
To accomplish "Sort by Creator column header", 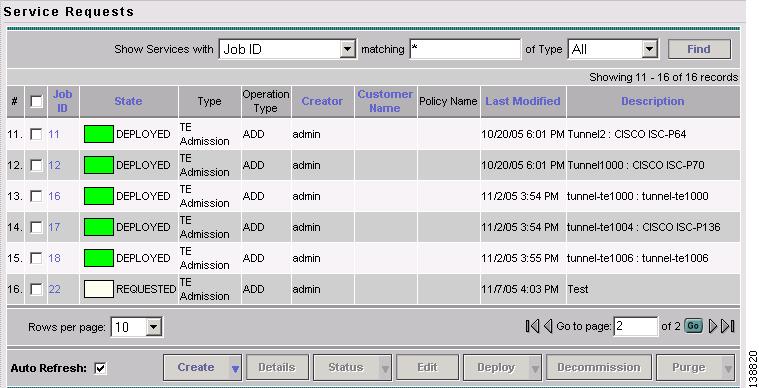I will point(322,101).
